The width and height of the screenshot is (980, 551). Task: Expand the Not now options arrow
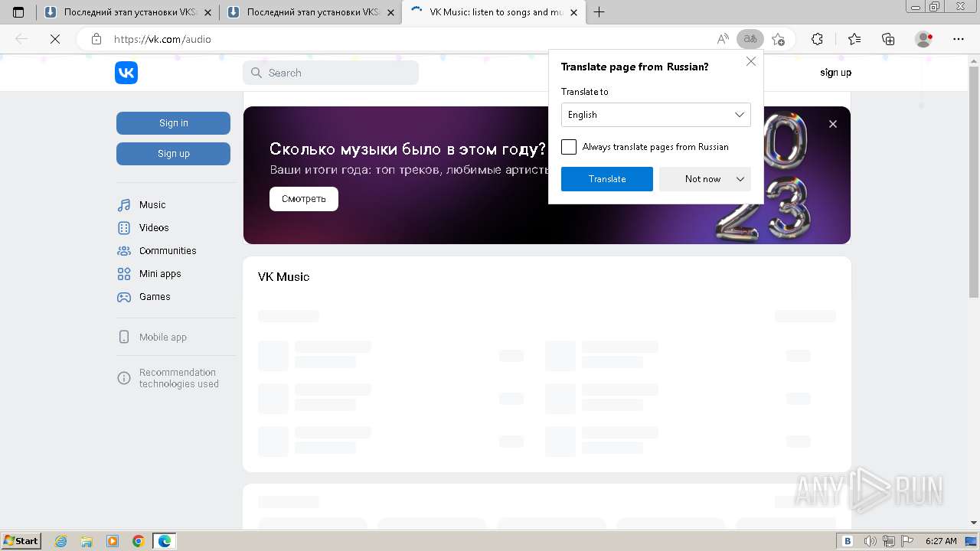[740, 179]
